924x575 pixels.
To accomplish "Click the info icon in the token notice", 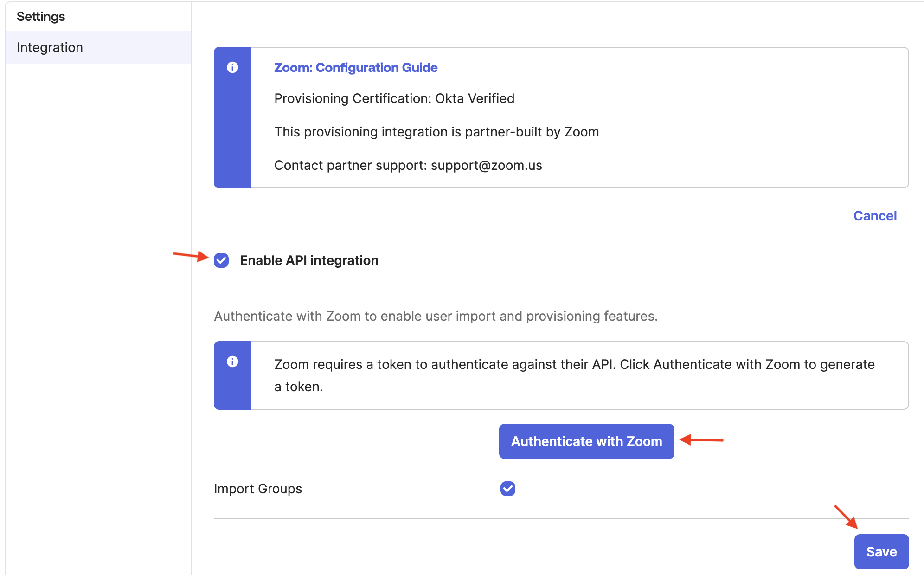I will coord(232,362).
